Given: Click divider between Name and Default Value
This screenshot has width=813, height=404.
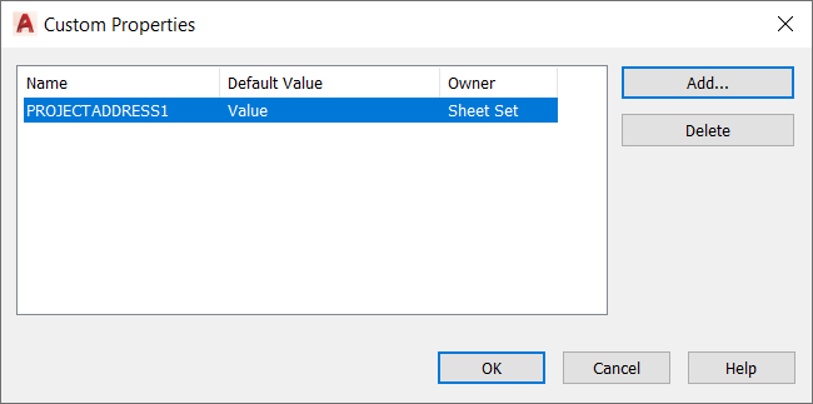Looking at the screenshot, I should (219, 83).
